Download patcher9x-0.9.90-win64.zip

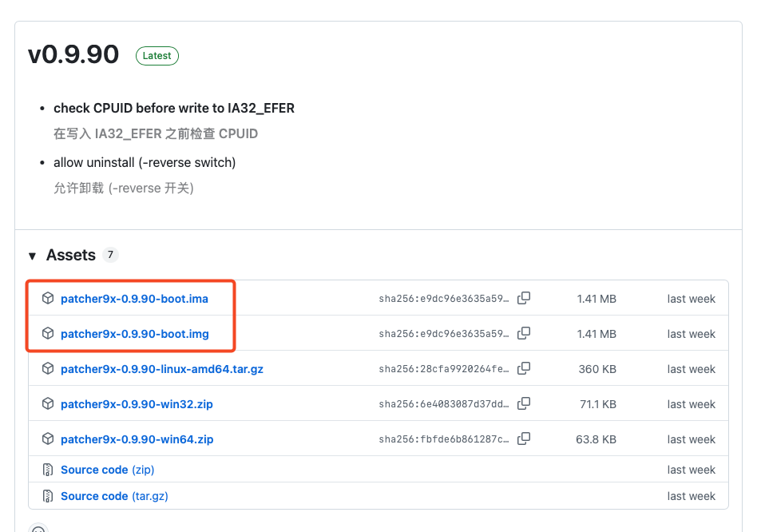click(137, 439)
